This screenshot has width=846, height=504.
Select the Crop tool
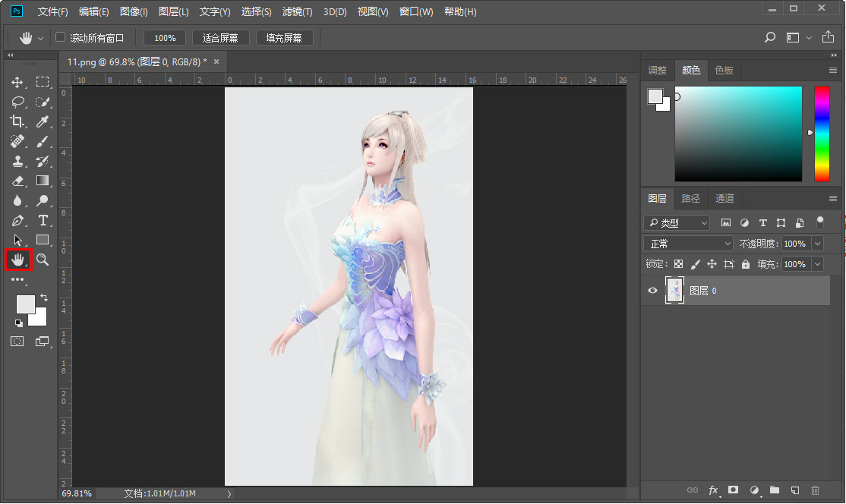pyautogui.click(x=17, y=121)
